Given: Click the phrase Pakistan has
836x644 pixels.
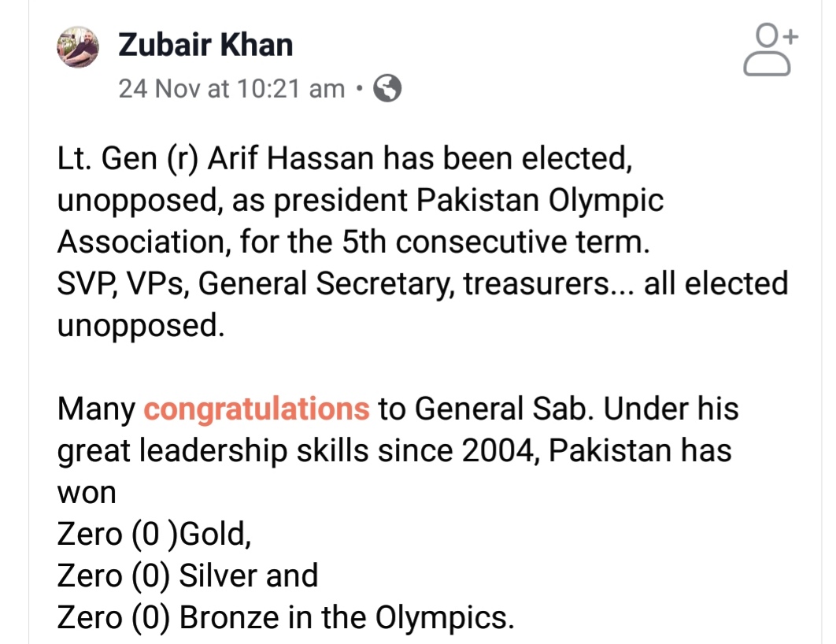Looking at the screenshot, I should 640,450.
